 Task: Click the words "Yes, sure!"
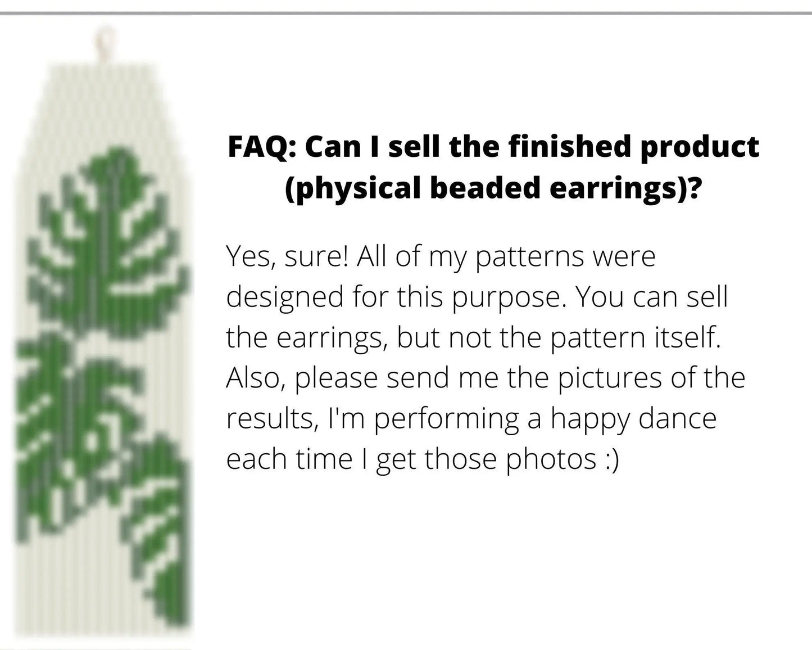click(287, 257)
